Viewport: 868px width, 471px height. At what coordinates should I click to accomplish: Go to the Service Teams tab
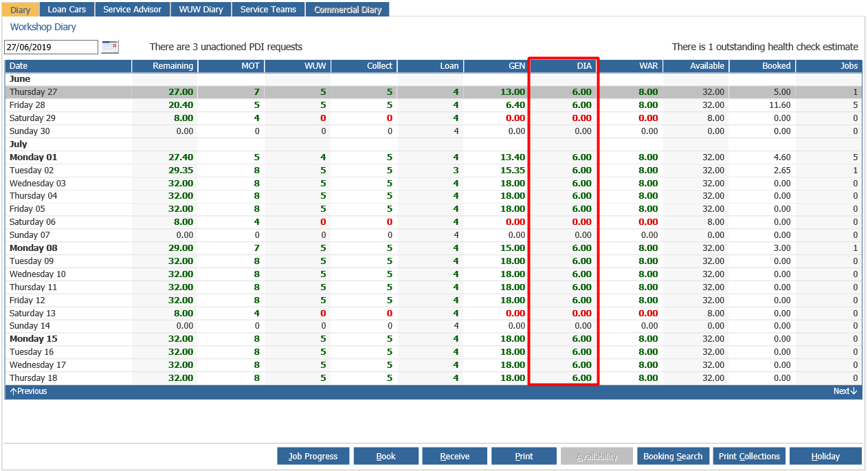pos(268,10)
